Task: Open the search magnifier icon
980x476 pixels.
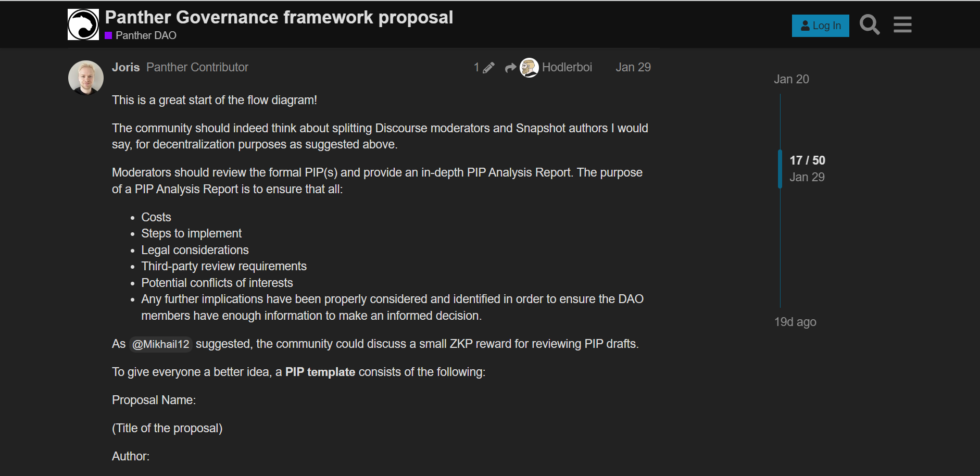Action: pos(870,24)
